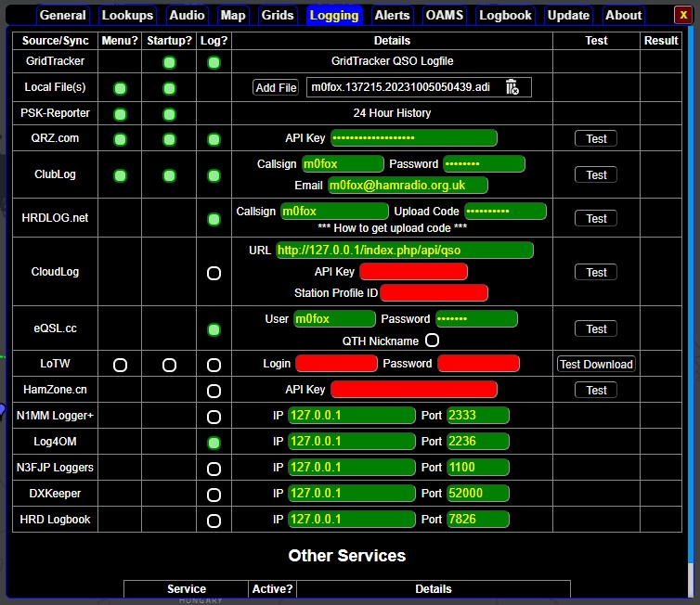Switch to the Lookups tab
The width and height of the screenshot is (700, 605).
click(127, 15)
